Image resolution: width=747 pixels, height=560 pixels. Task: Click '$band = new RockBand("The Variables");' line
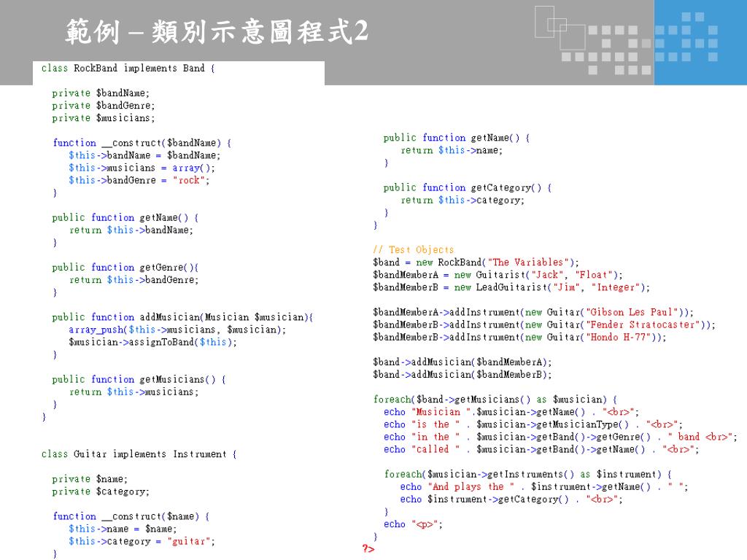pyautogui.click(x=476, y=262)
